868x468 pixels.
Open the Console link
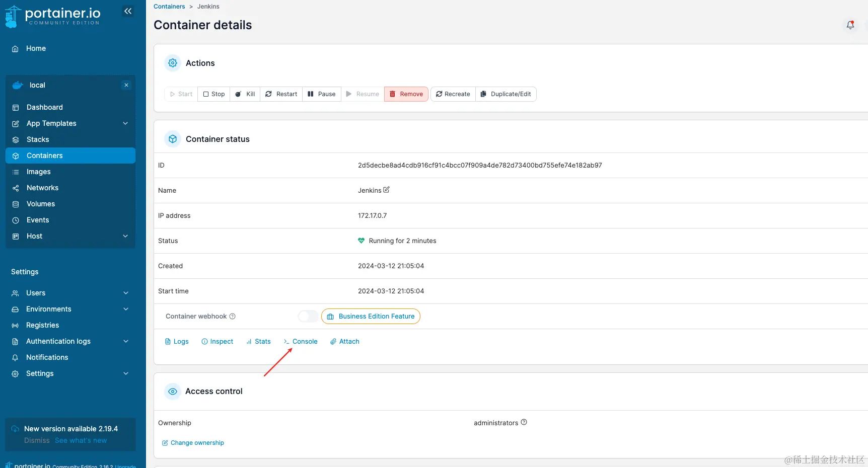pos(301,342)
